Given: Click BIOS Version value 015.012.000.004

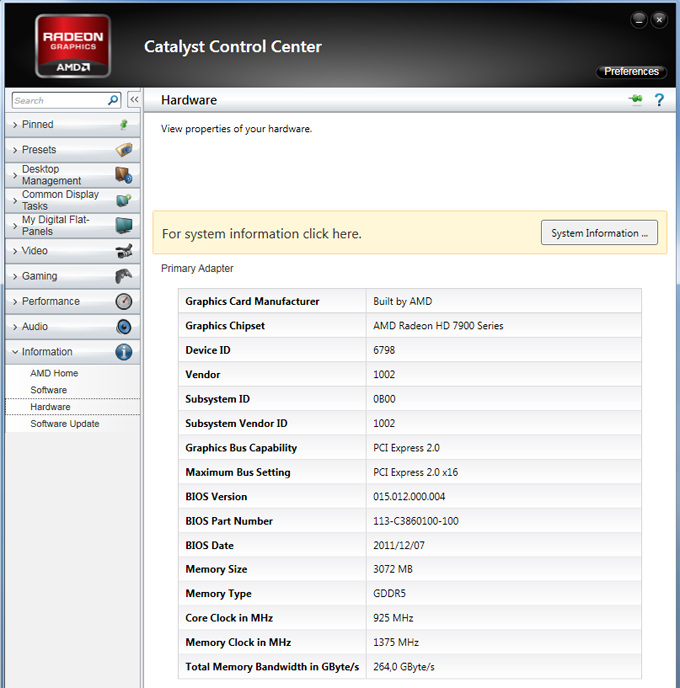Looking at the screenshot, I should [x=409, y=496].
